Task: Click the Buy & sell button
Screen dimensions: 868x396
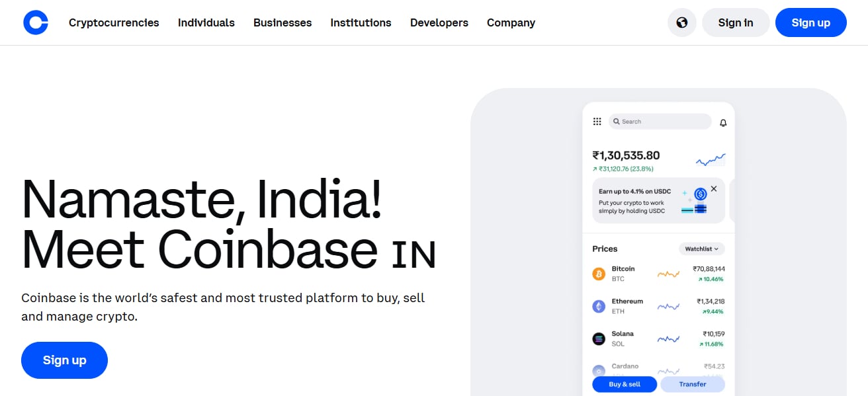Action: point(625,384)
